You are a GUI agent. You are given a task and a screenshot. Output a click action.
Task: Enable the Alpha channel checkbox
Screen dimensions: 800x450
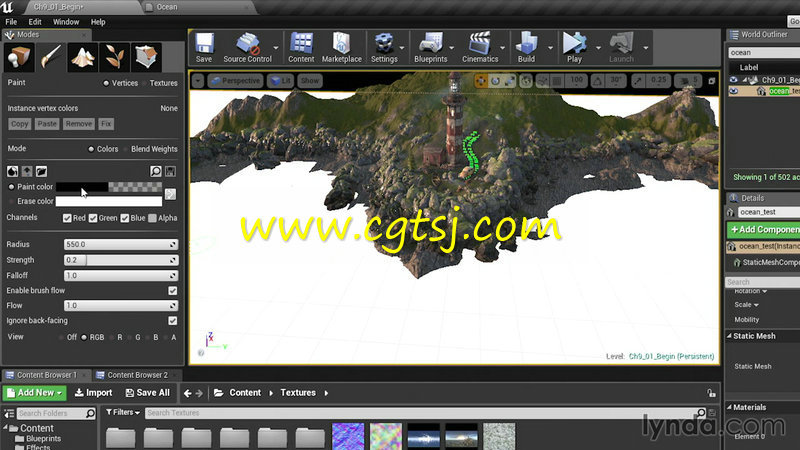click(x=152, y=218)
